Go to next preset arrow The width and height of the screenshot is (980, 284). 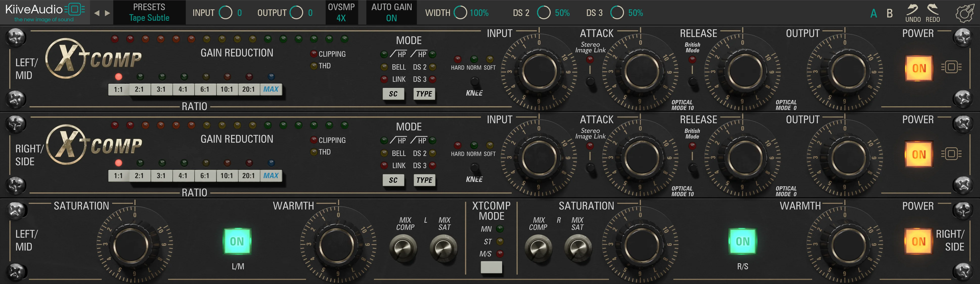pos(108,13)
